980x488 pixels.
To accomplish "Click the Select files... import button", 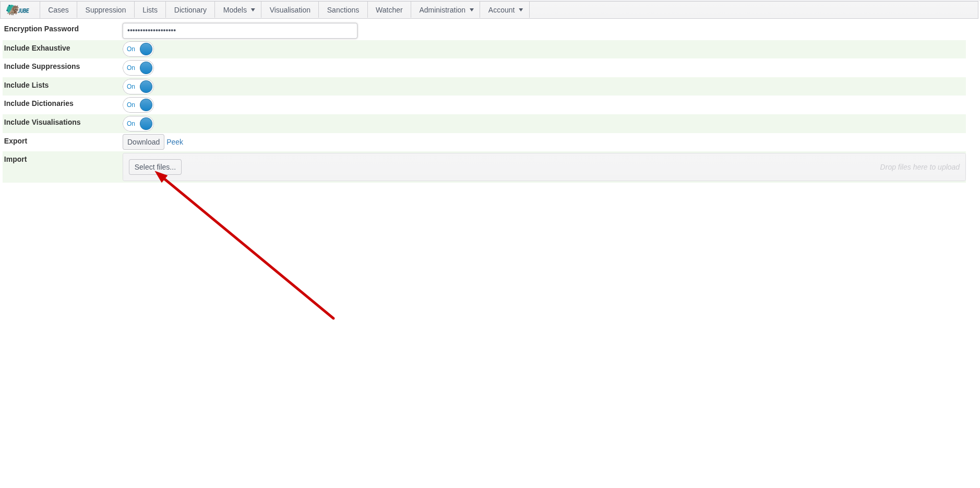I will click(x=155, y=167).
